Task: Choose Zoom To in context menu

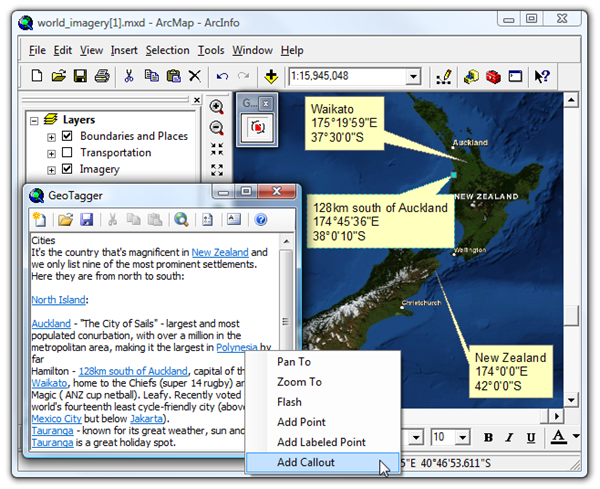Action: click(322, 382)
